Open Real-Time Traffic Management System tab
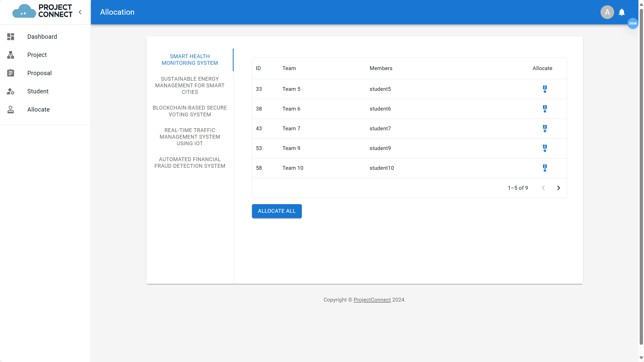The image size is (644, 362). click(190, 137)
